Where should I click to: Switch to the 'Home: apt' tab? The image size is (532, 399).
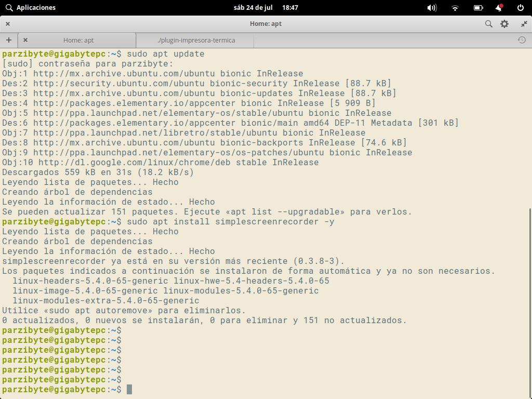[x=78, y=40]
